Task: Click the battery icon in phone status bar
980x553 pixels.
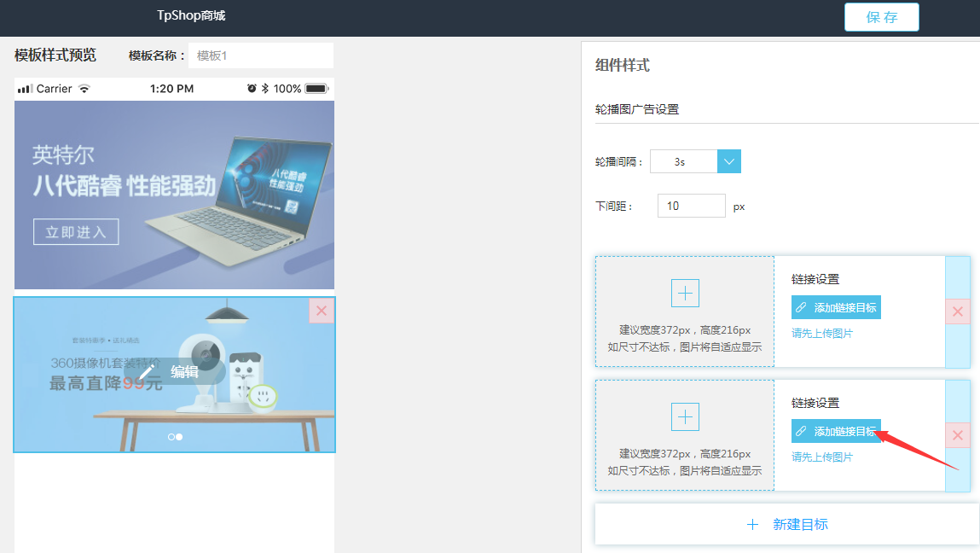Action: point(316,89)
